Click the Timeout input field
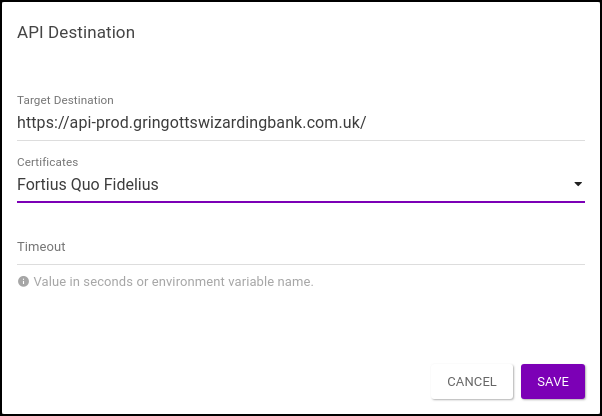The image size is (602, 416). [300, 246]
